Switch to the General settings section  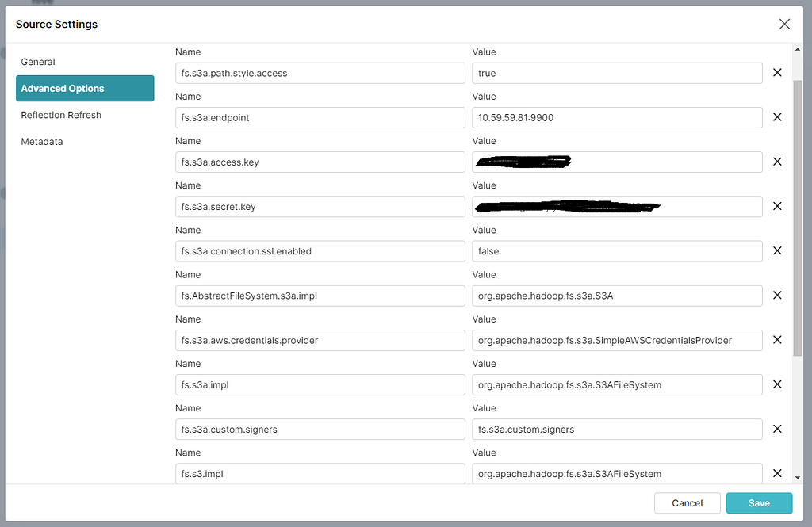(x=37, y=61)
